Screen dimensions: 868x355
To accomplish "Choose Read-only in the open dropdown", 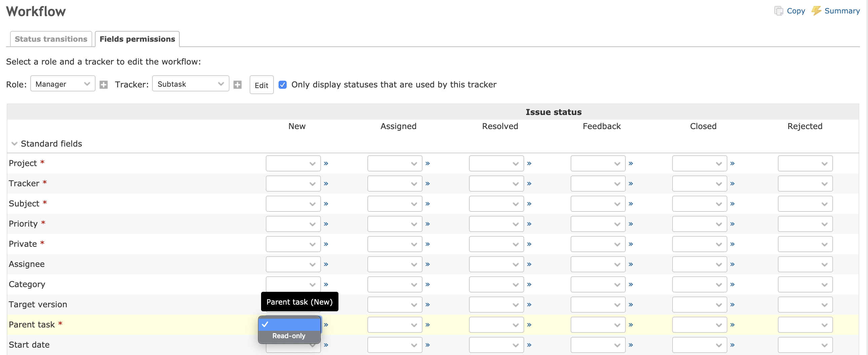I will (x=289, y=336).
